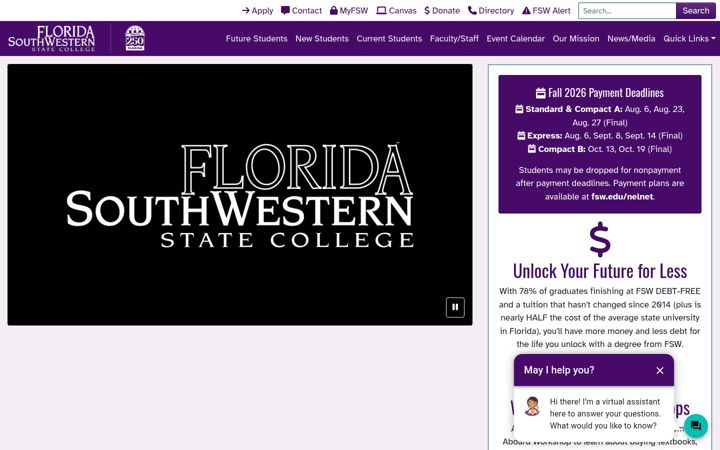
Task: Follow the Canvas link
Action: point(396,11)
